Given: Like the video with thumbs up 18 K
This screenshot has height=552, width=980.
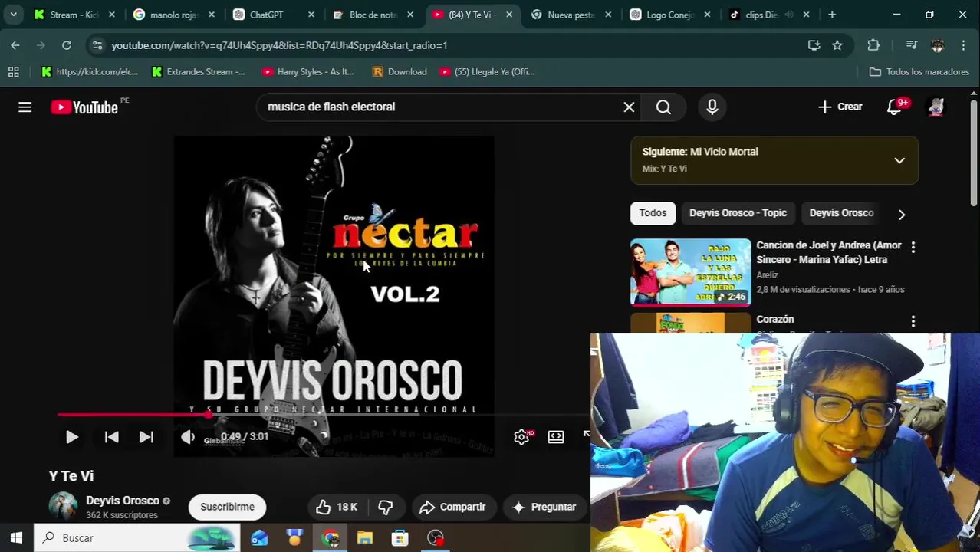Looking at the screenshot, I should point(336,507).
